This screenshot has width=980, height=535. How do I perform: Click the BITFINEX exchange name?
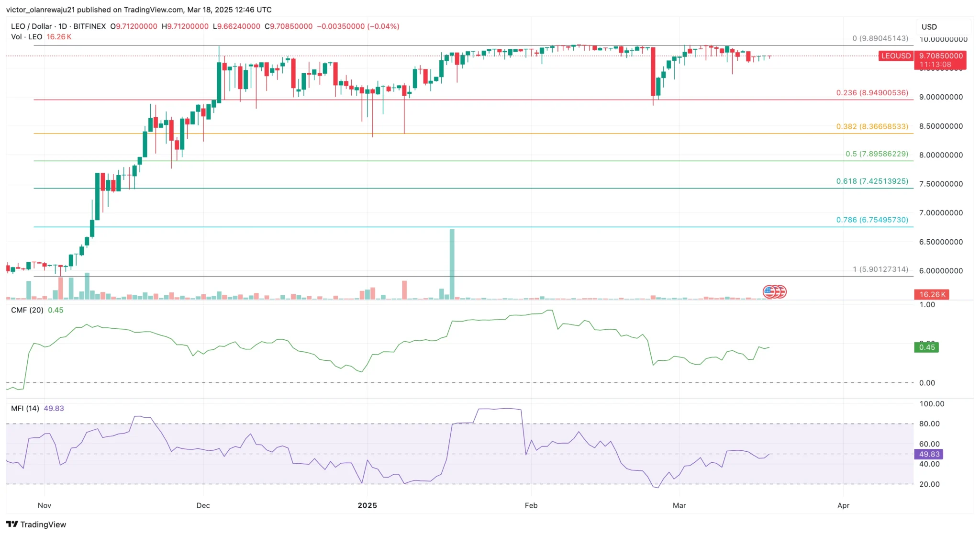(89, 26)
